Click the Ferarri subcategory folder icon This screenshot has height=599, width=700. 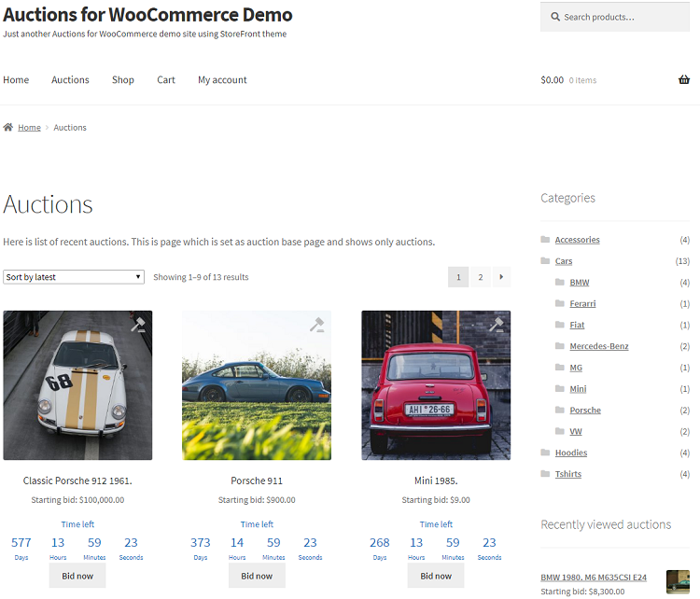[x=560, y=303]
